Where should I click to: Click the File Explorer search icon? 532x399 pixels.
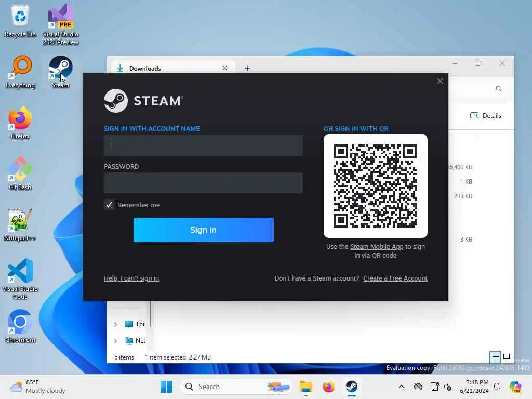(498, 89)
